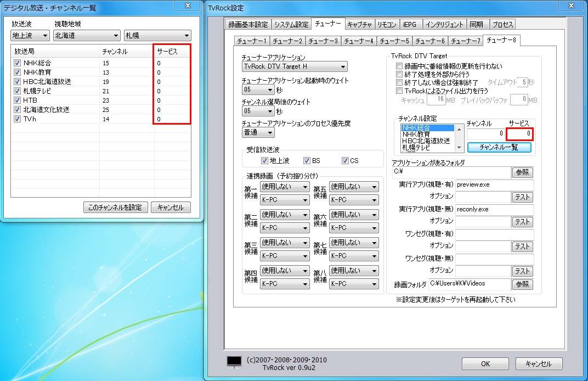
Task: Open the application startup wait seconds dropdown
Action: click(x=258, y=89)
